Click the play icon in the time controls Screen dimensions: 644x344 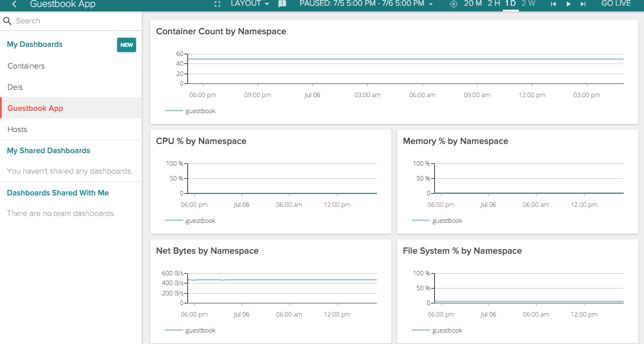(567, 4)
